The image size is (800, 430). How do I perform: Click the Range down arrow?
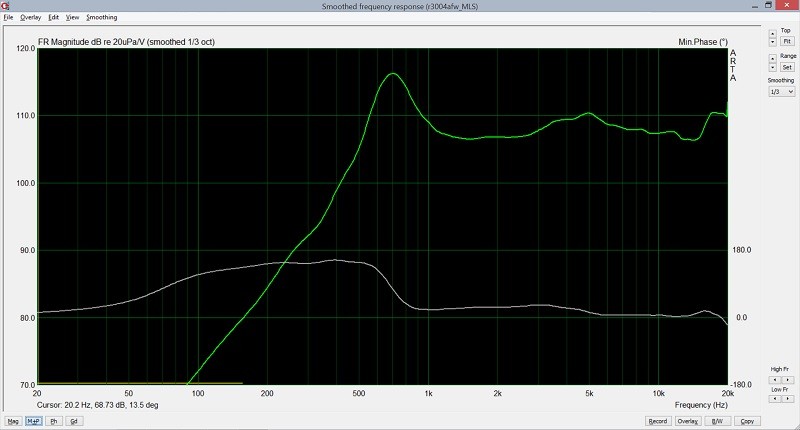(x=772, y=67)
